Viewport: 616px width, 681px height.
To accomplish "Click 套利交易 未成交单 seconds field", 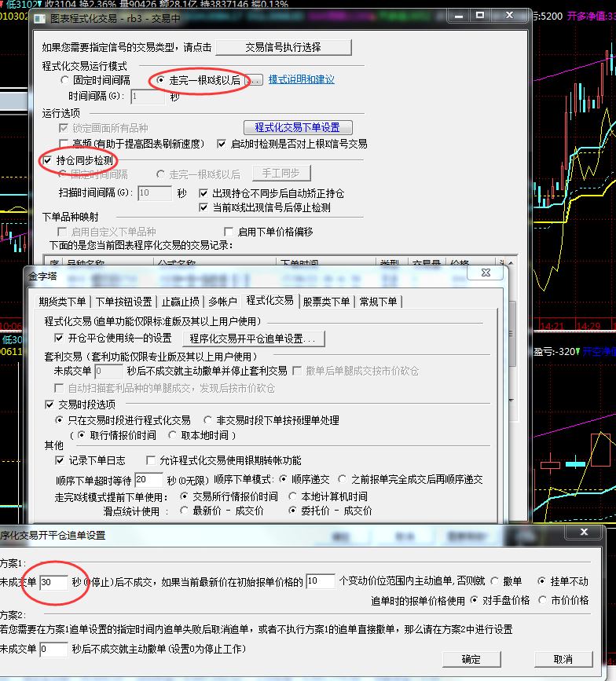I will pyautogui.click(x=108, y=372).
